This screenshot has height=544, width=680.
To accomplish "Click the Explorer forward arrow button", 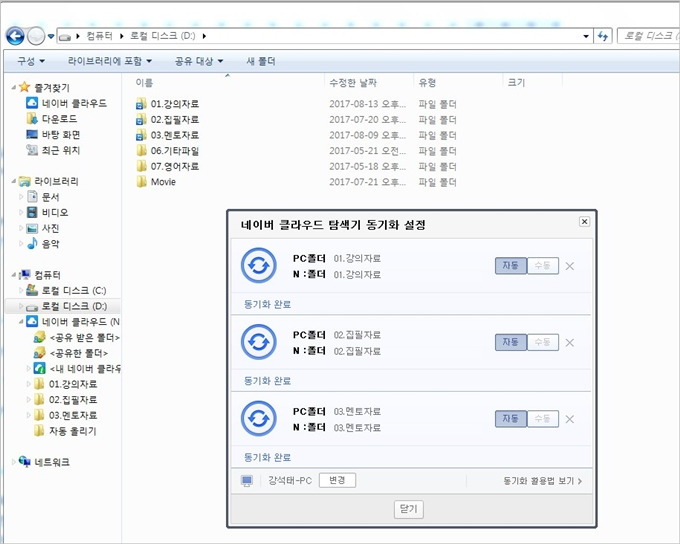I will tap(36, 36).
